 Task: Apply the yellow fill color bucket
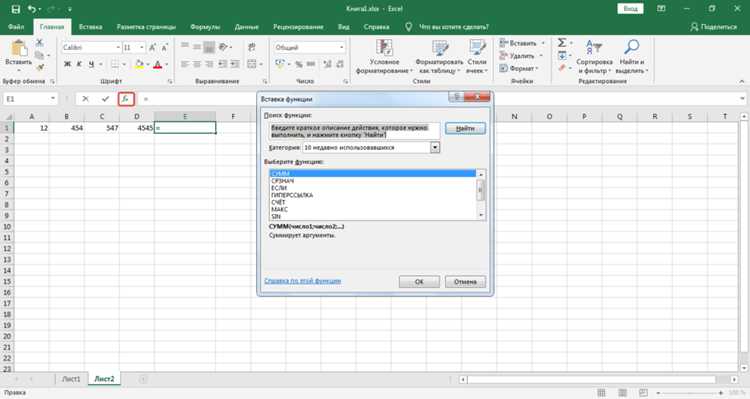tap(139, 64)
